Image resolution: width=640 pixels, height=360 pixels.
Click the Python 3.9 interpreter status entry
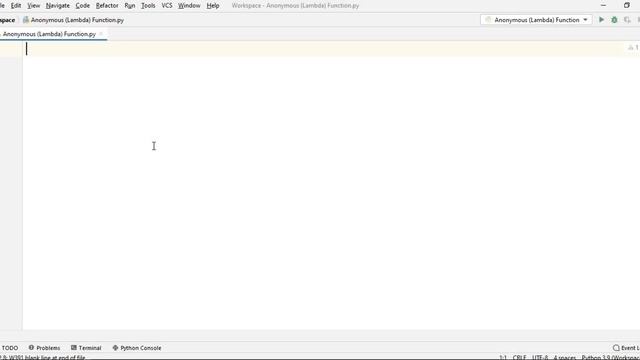click(611, 357)
